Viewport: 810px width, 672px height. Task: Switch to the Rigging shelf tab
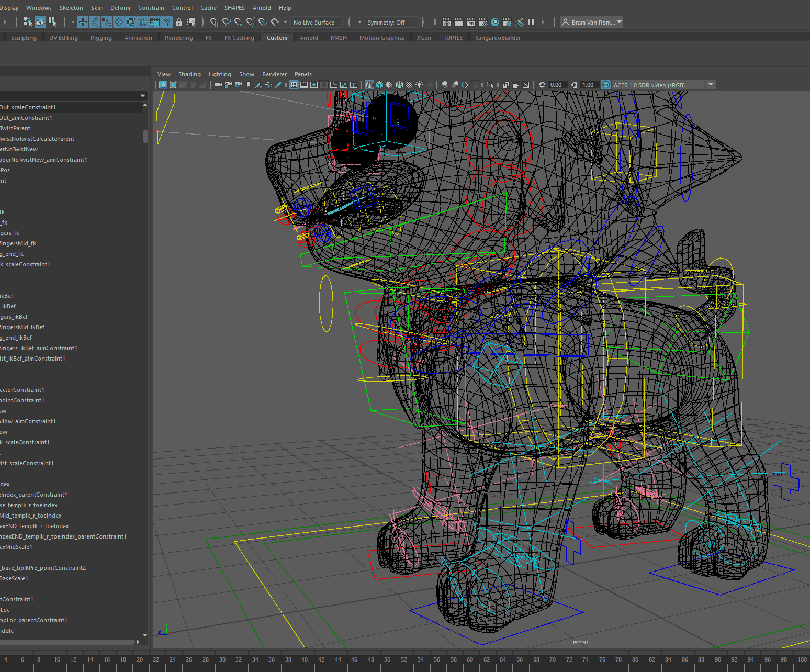(x=101, y=38)
